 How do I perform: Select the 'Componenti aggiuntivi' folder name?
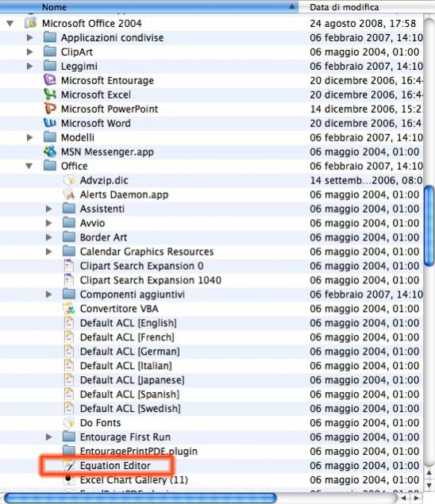tap(133, 294)
